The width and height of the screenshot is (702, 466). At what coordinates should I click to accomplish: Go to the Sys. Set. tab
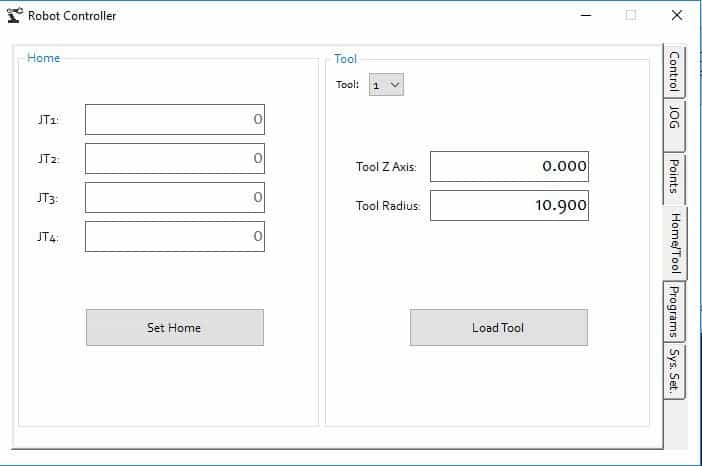(674, 371)
